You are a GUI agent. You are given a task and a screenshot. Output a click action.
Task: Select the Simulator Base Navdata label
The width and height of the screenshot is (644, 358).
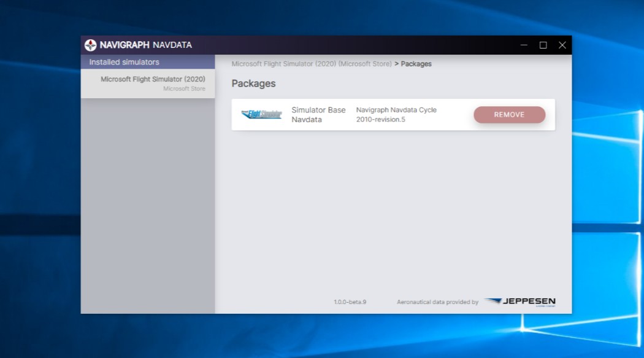(x=318, y=115)
